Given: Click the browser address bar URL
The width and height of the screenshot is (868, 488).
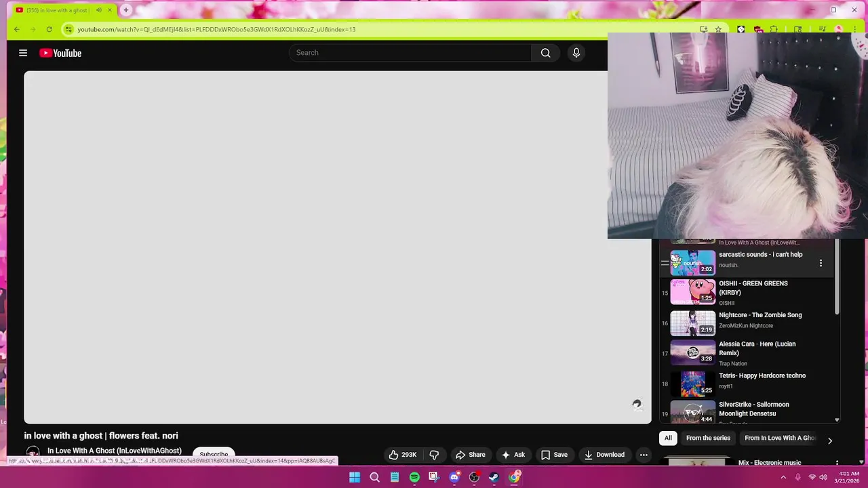Looking at the screenshot, I should click(216, 29).
